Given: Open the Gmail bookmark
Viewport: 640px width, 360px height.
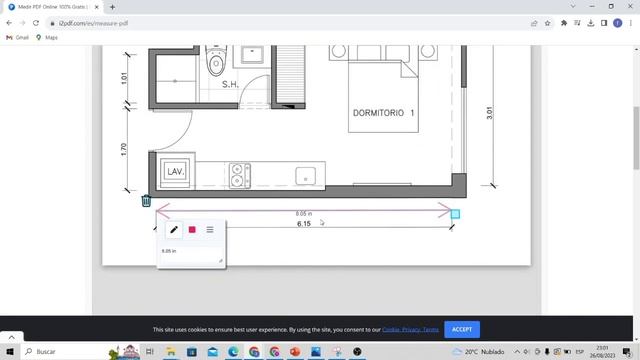Looking at the screenshot, I should [x=18, y=37].
